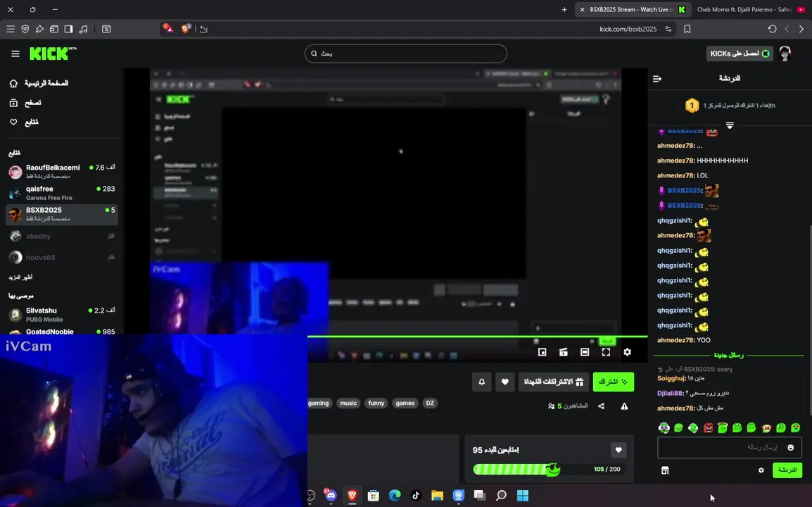Viewport: 812px width, 507px height.
Task: Click the heart button on the follower goal card
Action: pos(618,450)
